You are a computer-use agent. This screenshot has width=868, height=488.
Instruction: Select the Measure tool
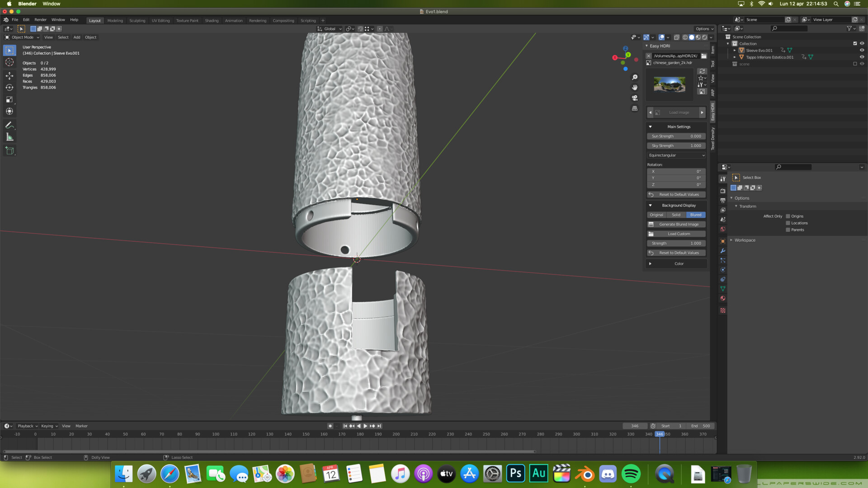[x=9, y=137]
